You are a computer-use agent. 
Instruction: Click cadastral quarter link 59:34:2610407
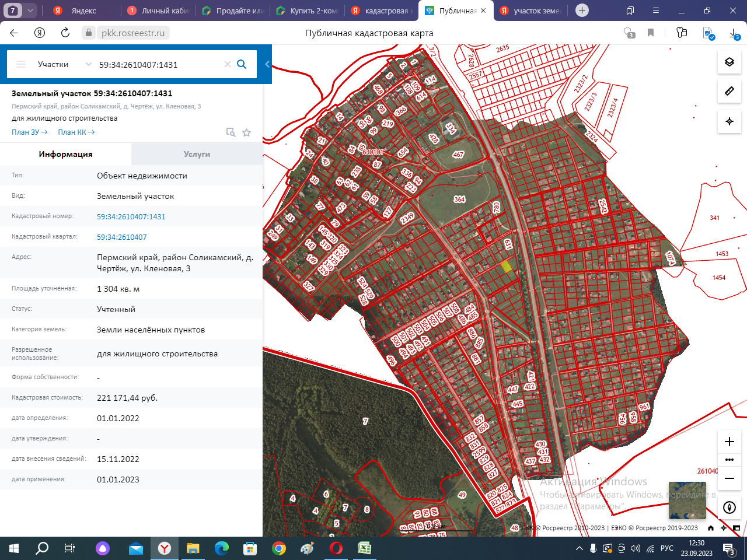click(121, 237)
